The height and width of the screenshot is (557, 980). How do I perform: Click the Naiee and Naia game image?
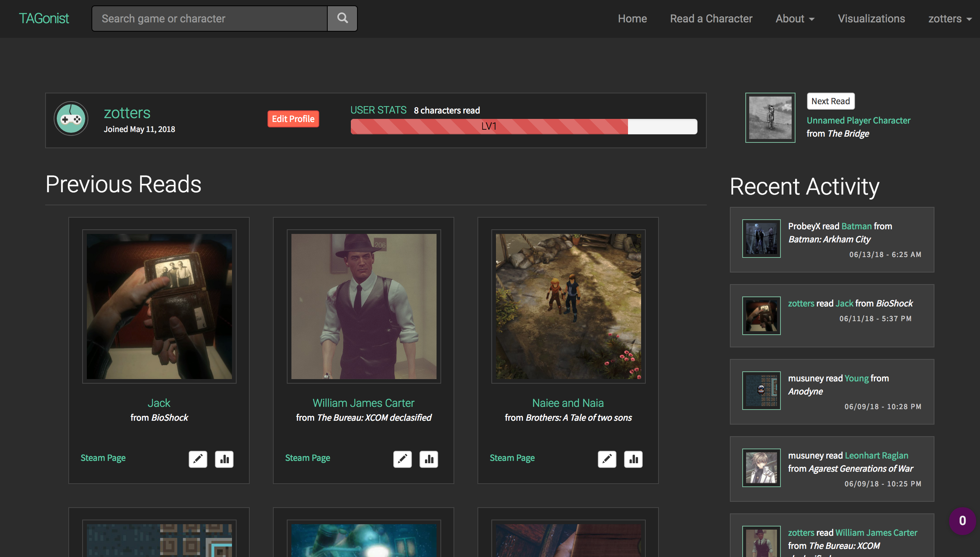tap(569, 306)
